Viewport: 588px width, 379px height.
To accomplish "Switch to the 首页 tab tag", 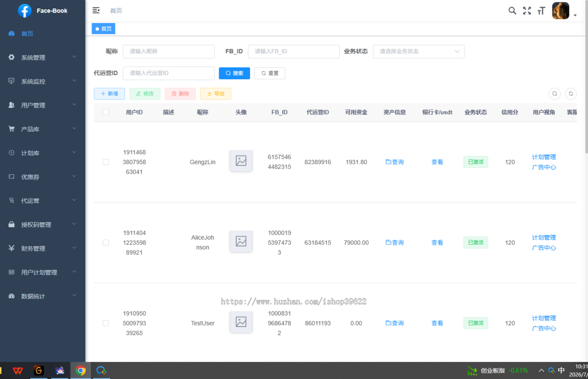I will 103,29.
